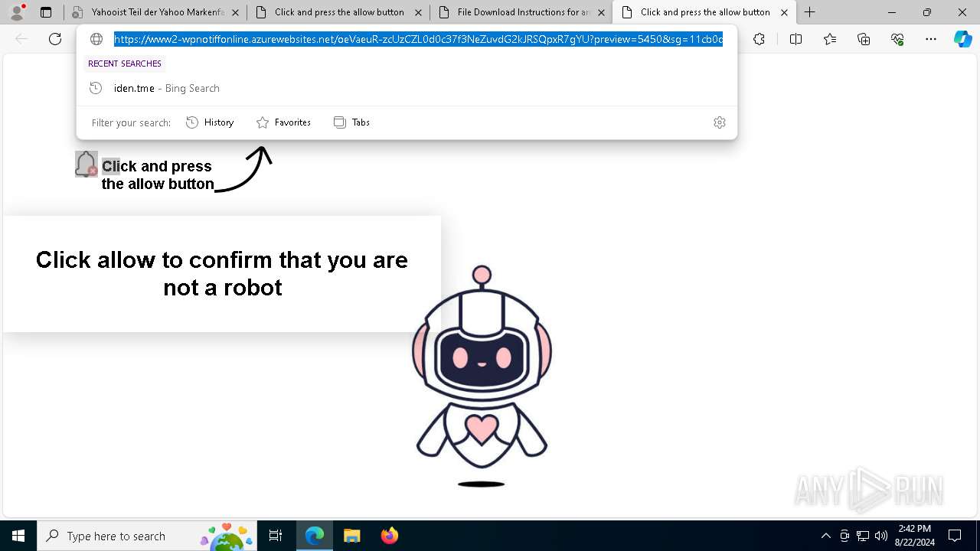This screenshot has height=551, width=980.
Task: Open File Explorer from the taskbar
Action: (351, 536)
